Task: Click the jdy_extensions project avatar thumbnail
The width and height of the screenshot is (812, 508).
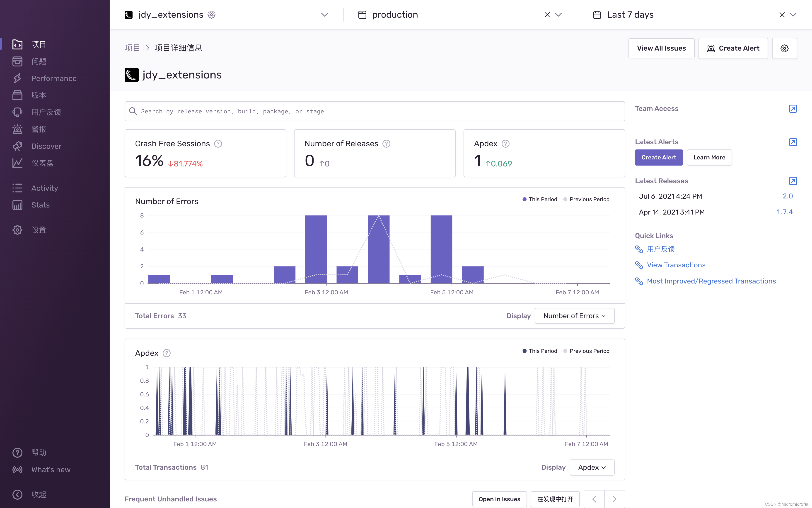Action: (132, 75)
